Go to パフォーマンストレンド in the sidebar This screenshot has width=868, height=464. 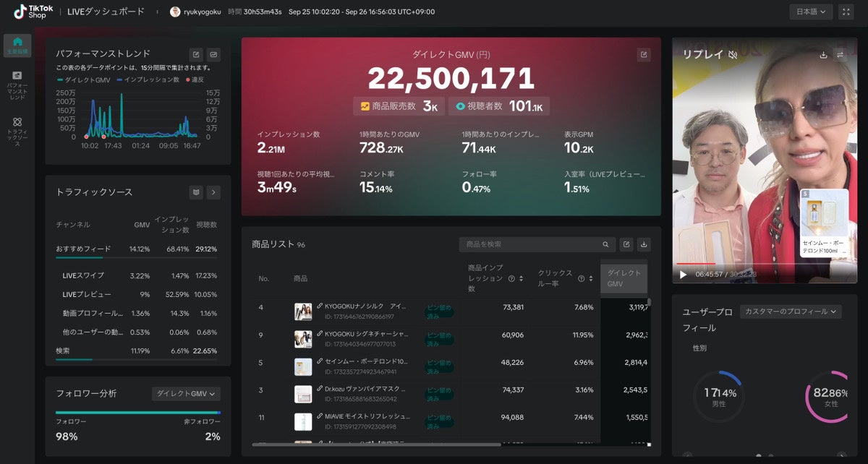(x=17, y=85)
